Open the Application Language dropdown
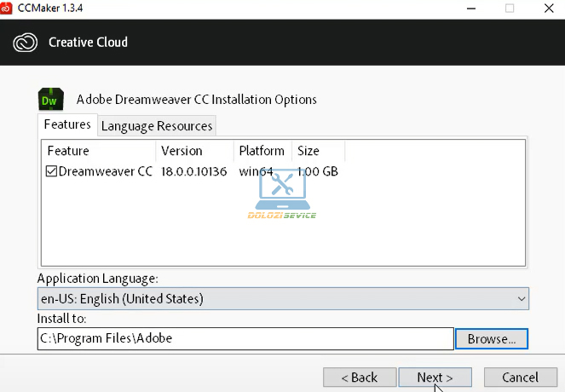Viewport: 565px width, 392px height. click(x=282, y=299)
